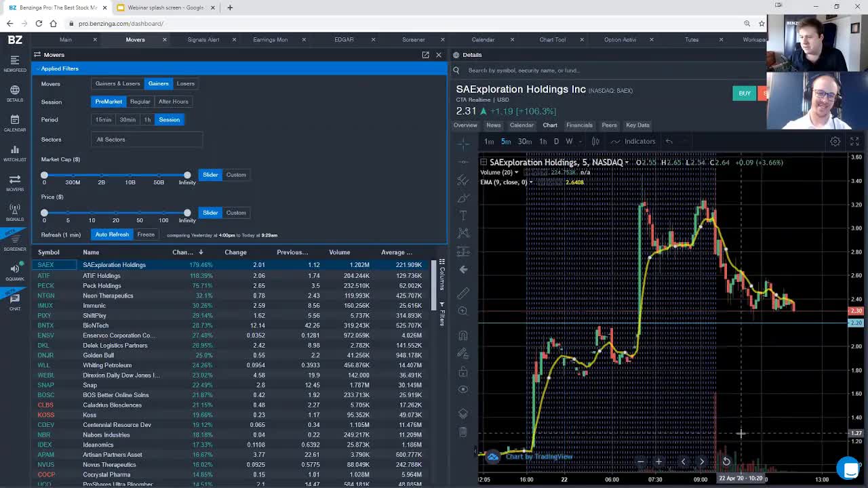The width and height of the screenshot is (868, 488).
Task: Open Volume (20) indicator dropdown
Action: 517,173
